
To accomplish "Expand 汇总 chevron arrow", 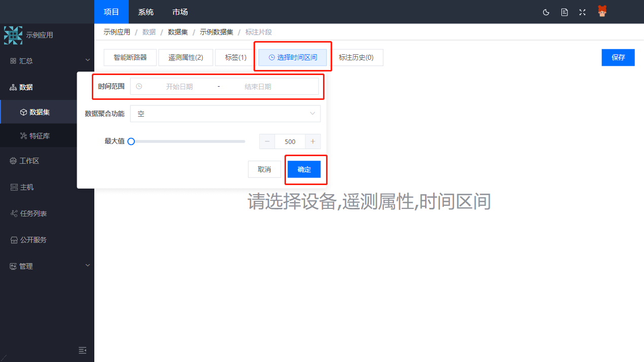I will coord(88,60).
